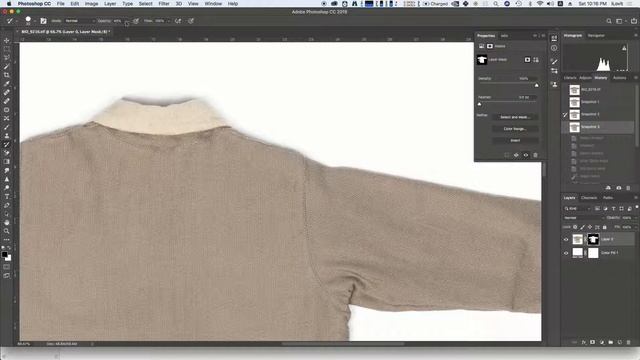
Task: Select the Zoom tool
Action: (x=7, y=231)
